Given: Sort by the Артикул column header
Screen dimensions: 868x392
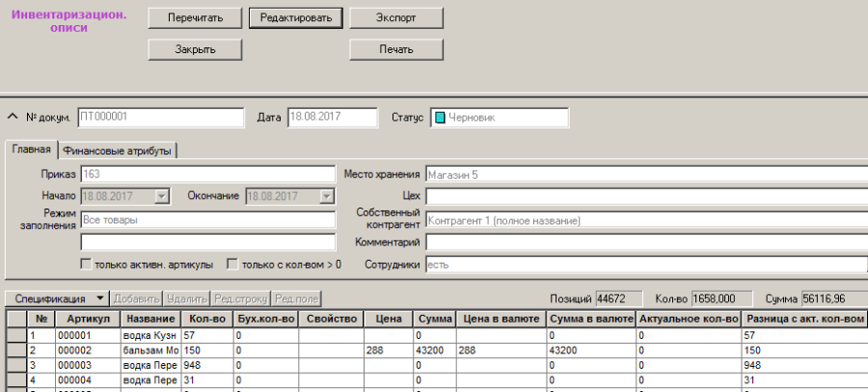Looking at the screenshot, I should tap(89, 319).
